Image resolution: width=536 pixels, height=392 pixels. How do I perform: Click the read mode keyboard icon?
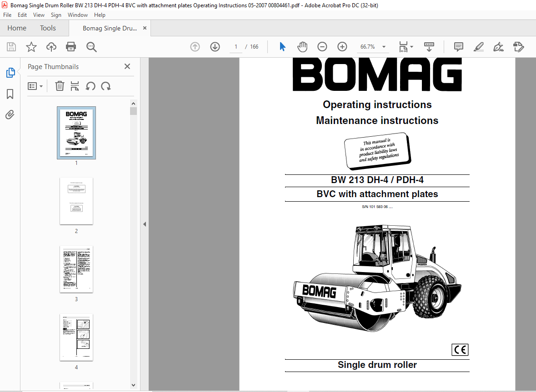[x=429, y=47]
